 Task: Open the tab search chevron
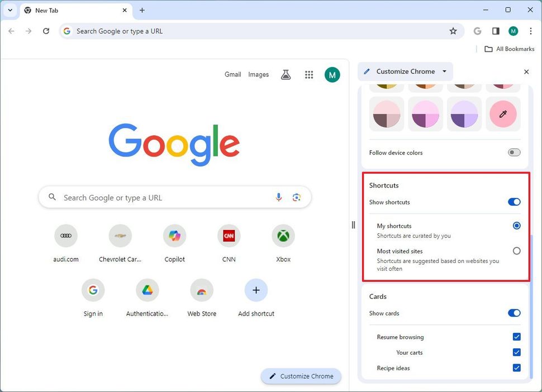pyautogui.click(x=9, y=9)
